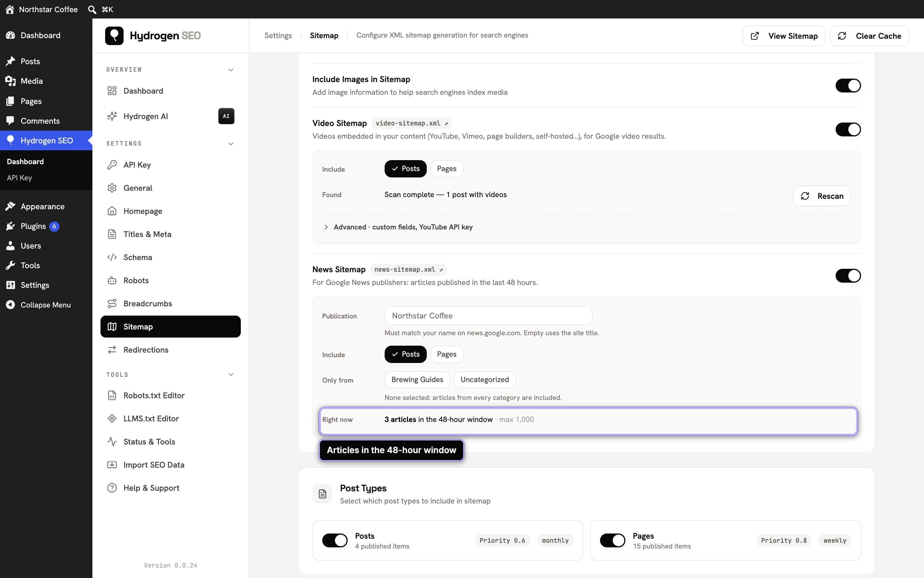
Task: Click the Post Types document icon
Action: 322,494
